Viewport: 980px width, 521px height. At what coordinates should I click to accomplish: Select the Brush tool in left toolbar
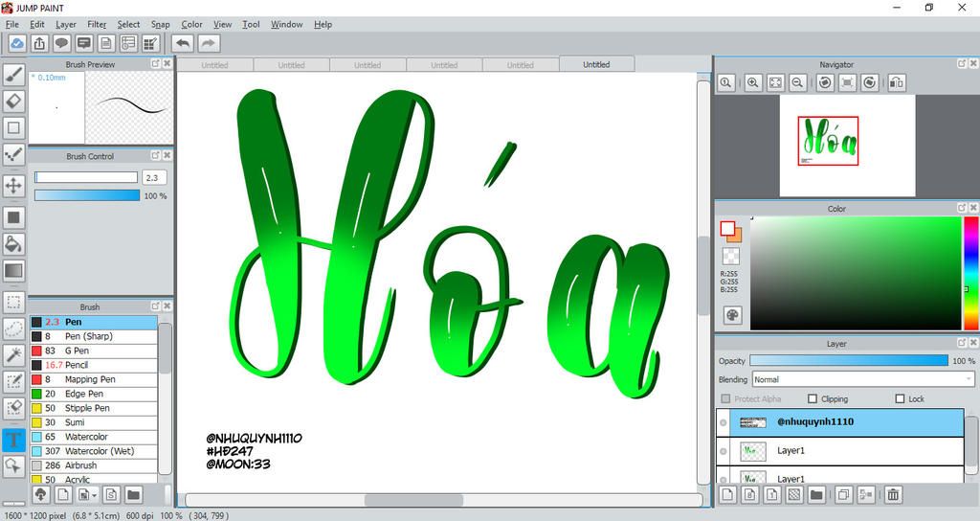click(x=13, y=75)
